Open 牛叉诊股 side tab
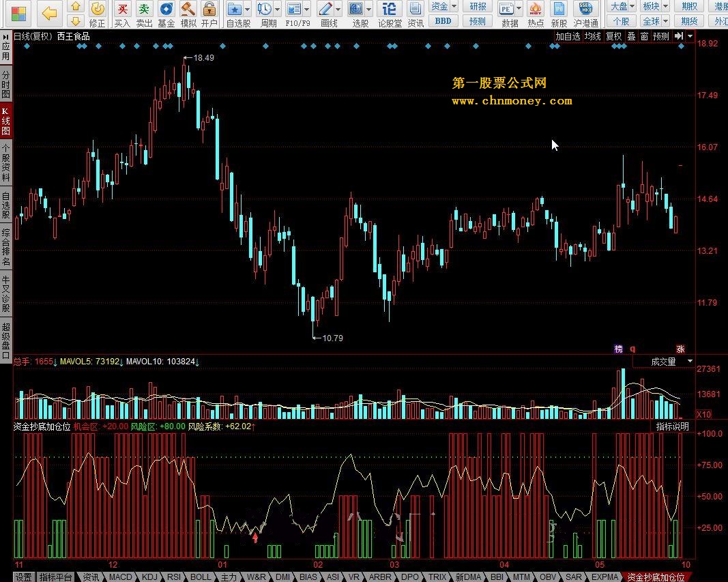Screen dimensions: 728x582 pos(5,294)
